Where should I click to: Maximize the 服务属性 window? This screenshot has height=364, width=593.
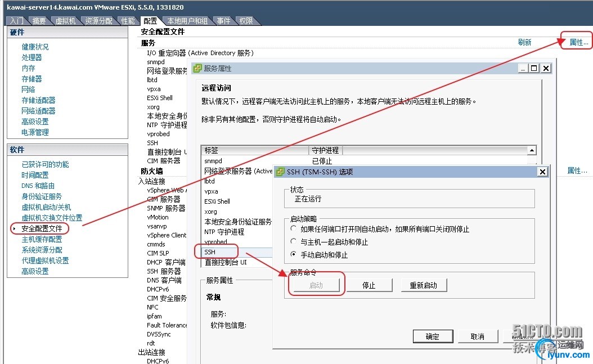point(534,68)
